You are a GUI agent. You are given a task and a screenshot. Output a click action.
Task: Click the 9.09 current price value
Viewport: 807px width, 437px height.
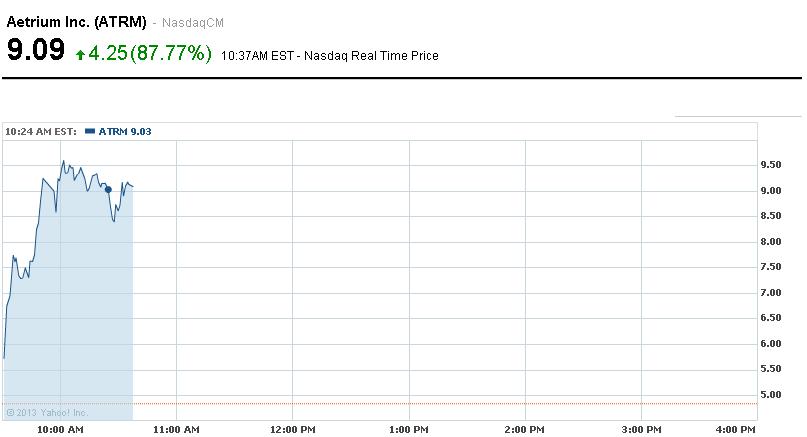click(35, 52)
